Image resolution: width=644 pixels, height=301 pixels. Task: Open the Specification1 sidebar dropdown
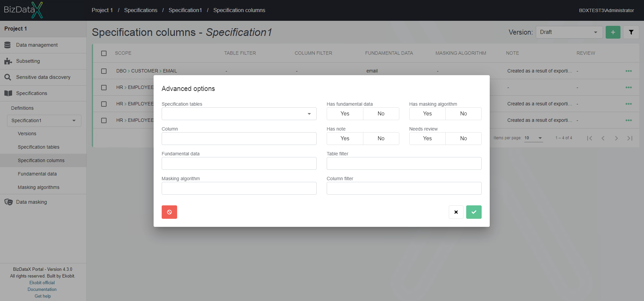(x=44, y=120)
